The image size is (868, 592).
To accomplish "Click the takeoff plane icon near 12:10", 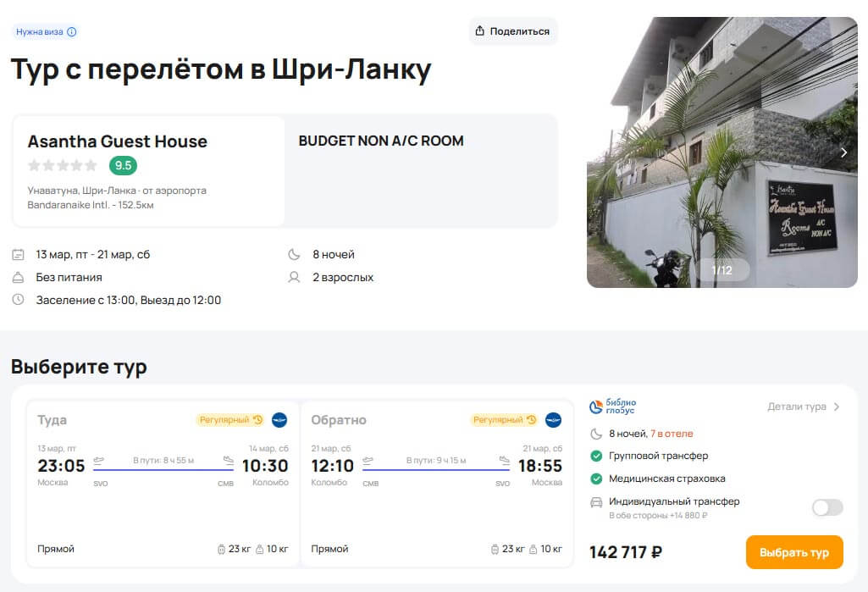I will (x=368, y=461).
